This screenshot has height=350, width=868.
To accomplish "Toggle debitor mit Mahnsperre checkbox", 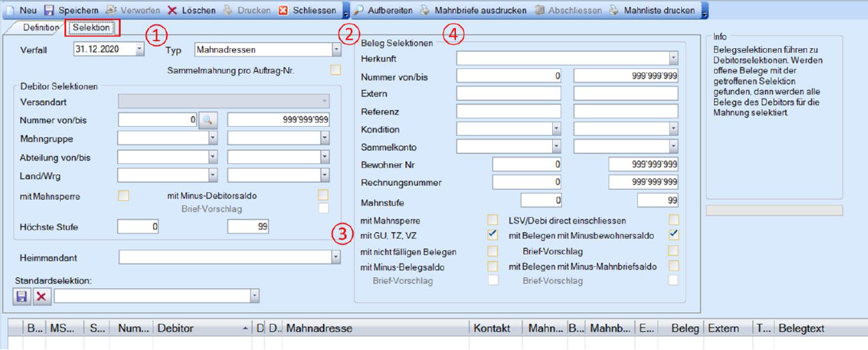I will (x=123, y=196).
